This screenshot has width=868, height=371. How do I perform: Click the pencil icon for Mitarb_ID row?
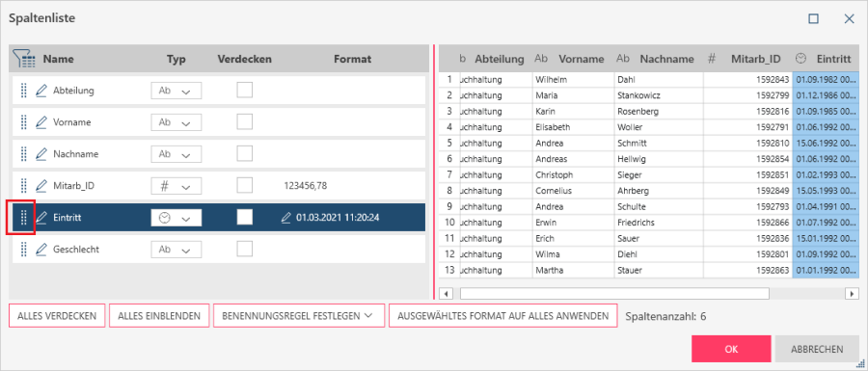(41, 186)
